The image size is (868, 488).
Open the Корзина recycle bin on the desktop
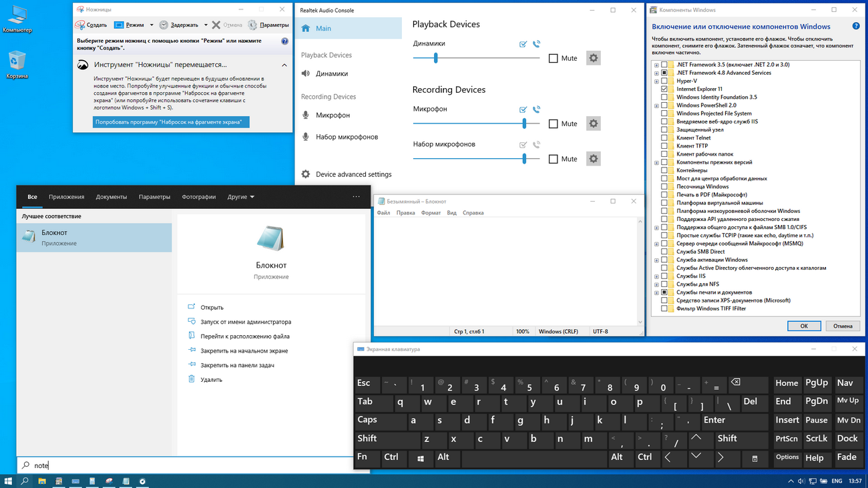(17, 65)
